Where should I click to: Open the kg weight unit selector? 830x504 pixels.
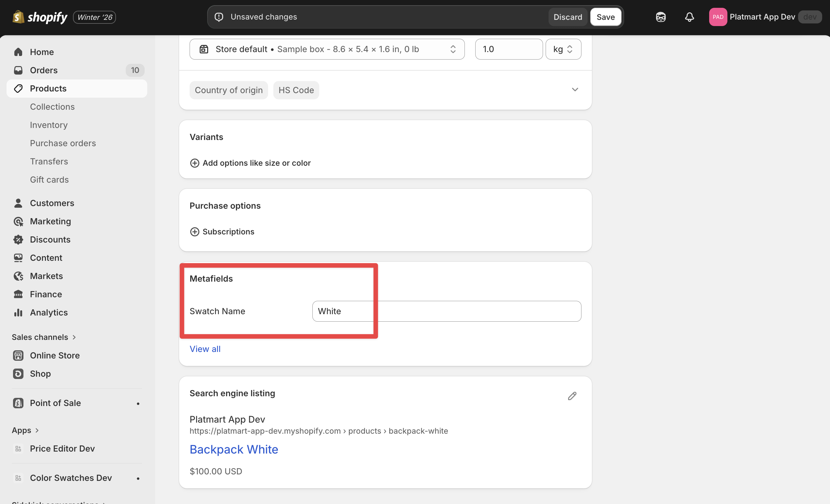click(563, 49)
